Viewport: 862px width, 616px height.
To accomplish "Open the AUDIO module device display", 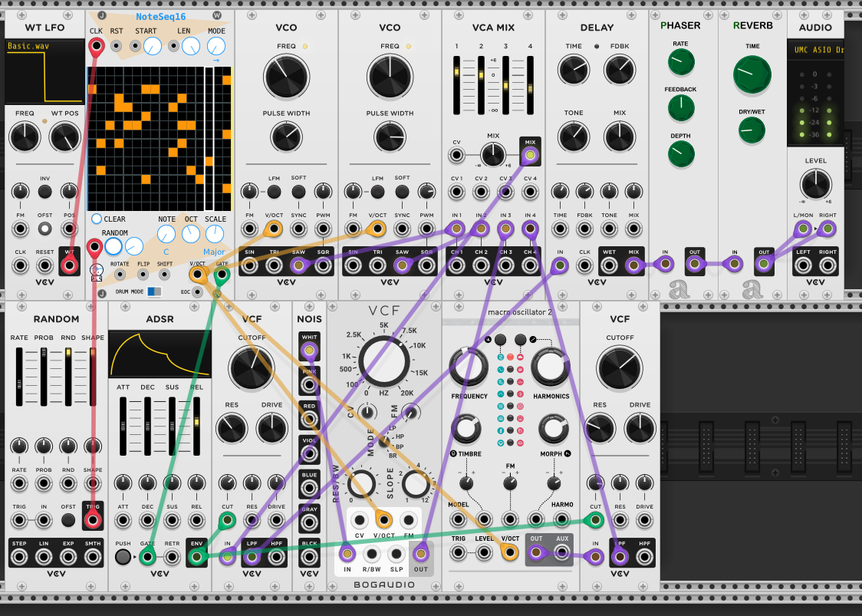I will [x=816, y=50].
